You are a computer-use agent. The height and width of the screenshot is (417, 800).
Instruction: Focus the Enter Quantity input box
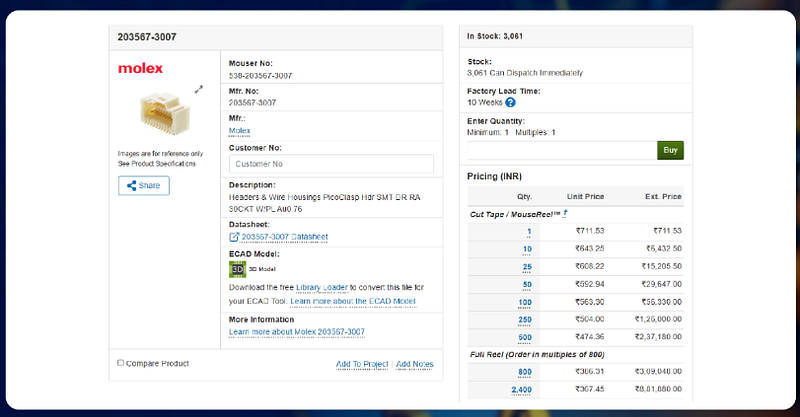pos(562,150)
